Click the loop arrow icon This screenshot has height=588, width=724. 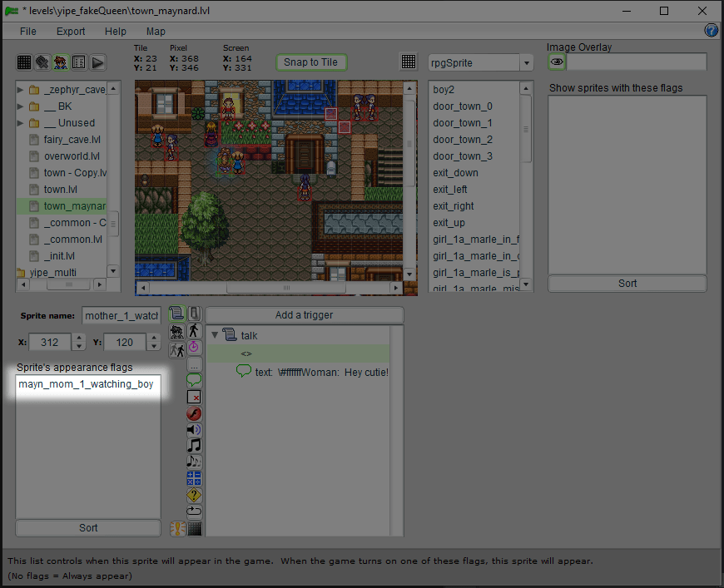[x=194, y=511]
